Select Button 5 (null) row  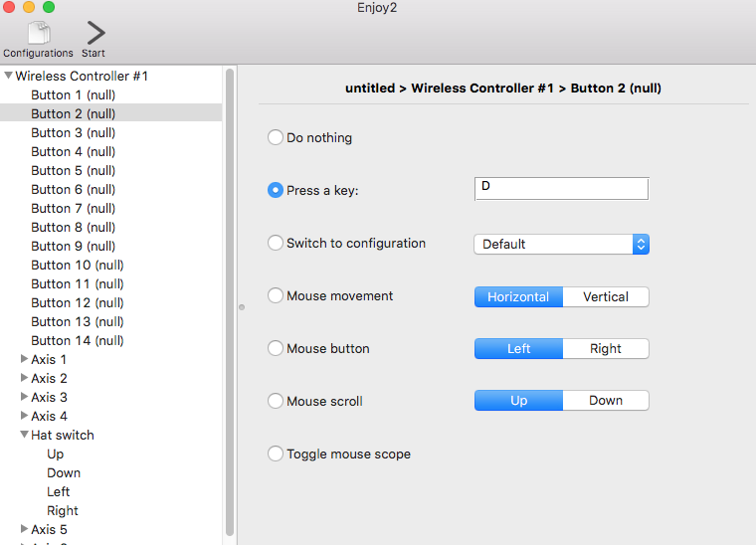coord(110,171)
